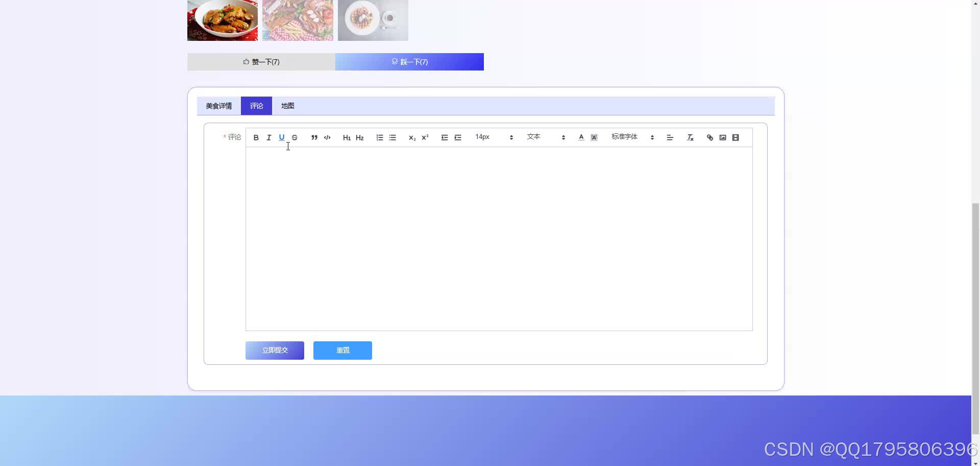The image size is (980, 466).
Task: Open the 标准字体 font family dropdown
Action: [x=633, y=137]
